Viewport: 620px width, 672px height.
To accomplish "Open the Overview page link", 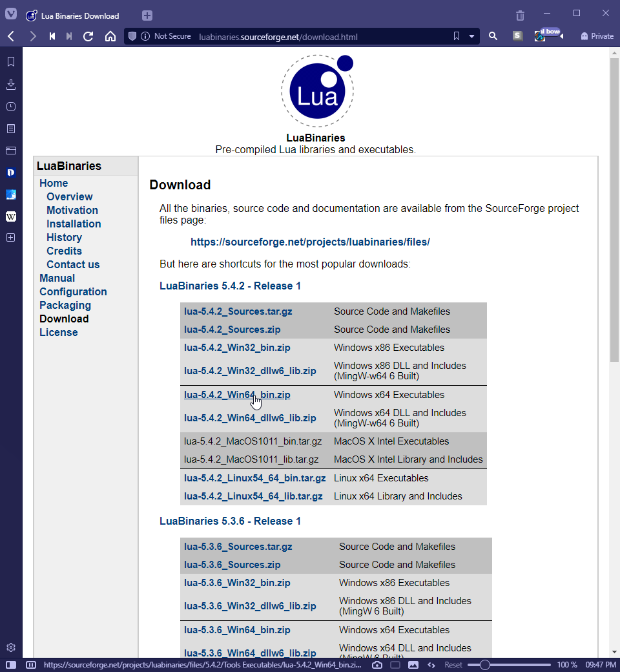I will click(69, 196).
